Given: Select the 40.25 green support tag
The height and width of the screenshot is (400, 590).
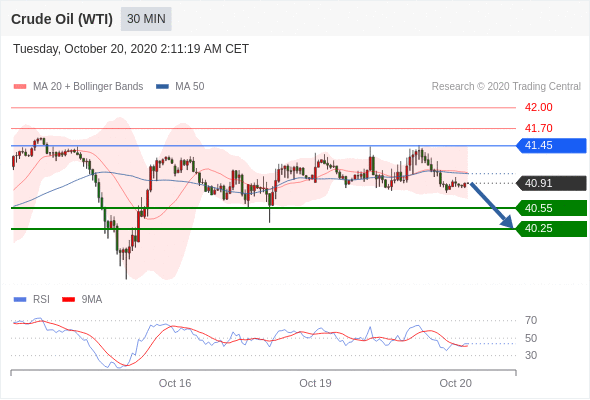Looking at the screenshot, I should pyautogui.click(x=551, y=228).
